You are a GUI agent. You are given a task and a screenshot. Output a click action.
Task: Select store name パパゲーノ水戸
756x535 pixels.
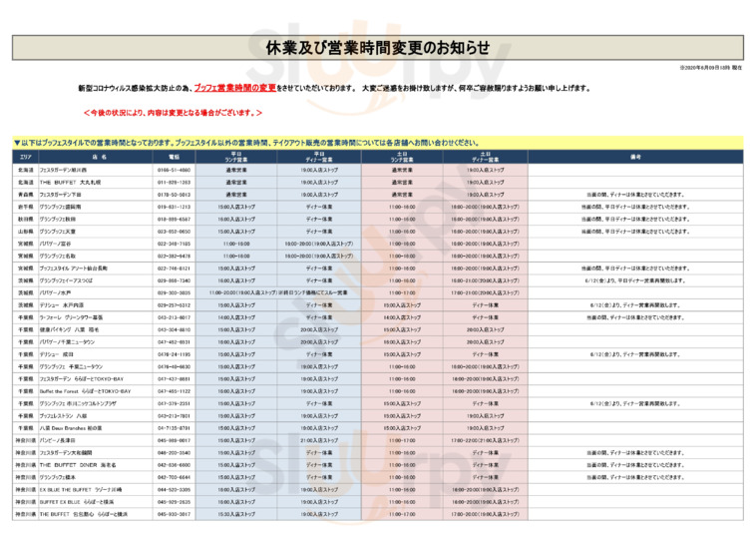coord(55,293)
